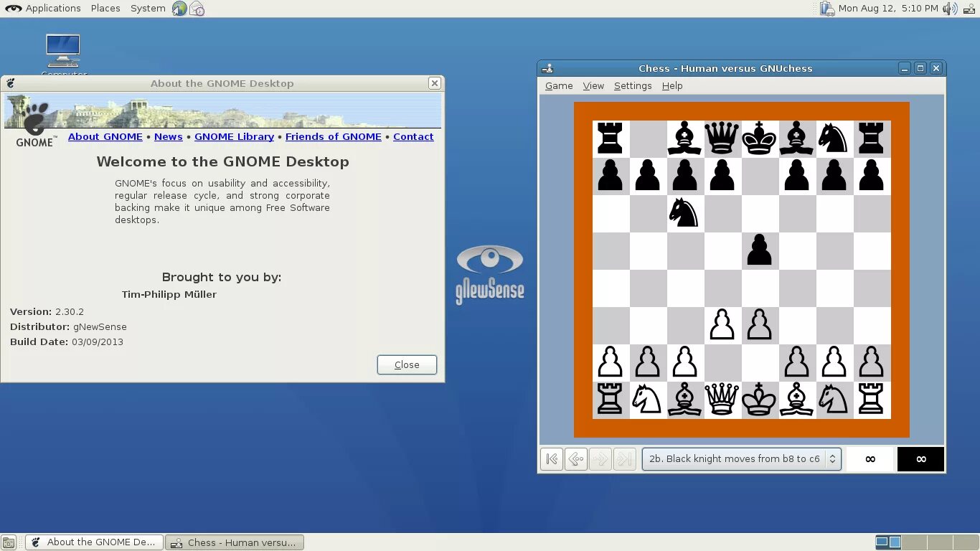Follow the News link
Image resolution: width=980 pixels, height=551 pixels.
pos(169,136)
